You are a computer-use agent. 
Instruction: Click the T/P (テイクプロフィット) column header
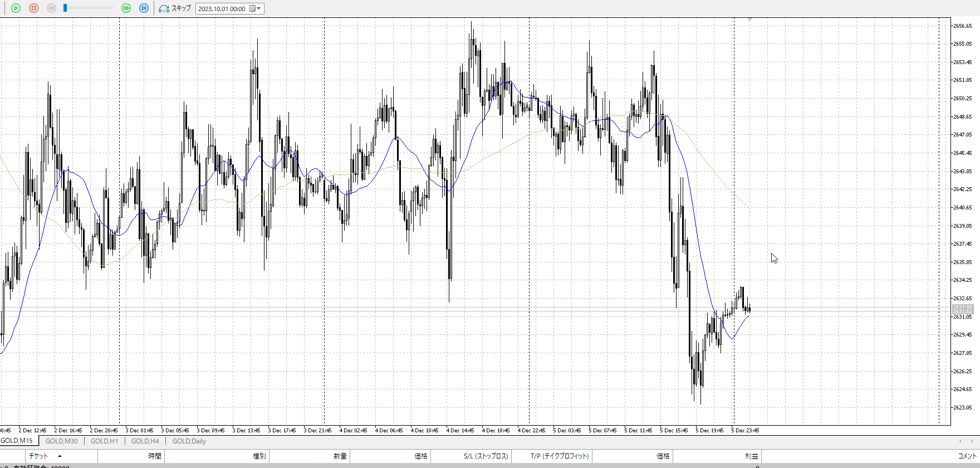click(x=559, y=456)
